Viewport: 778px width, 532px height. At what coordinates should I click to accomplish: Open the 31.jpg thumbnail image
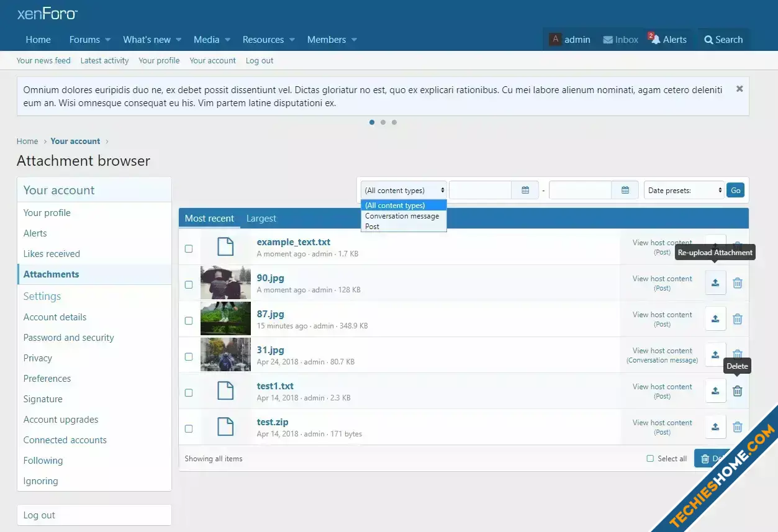coord(225,355)
